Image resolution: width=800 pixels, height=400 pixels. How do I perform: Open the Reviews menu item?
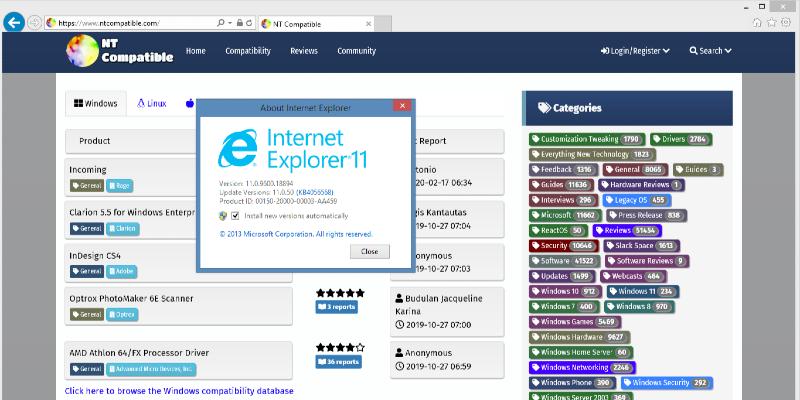pos(304,51)
